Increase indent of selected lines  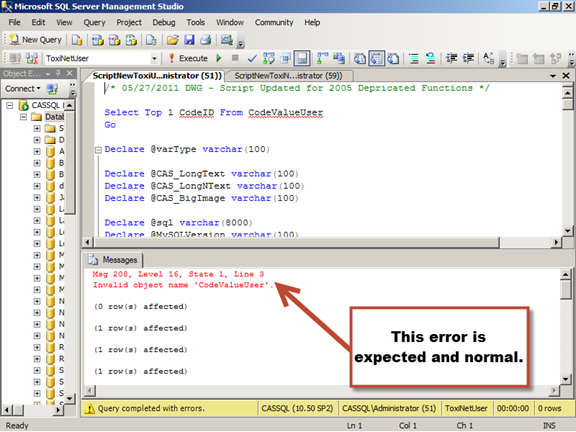[468, 58]
